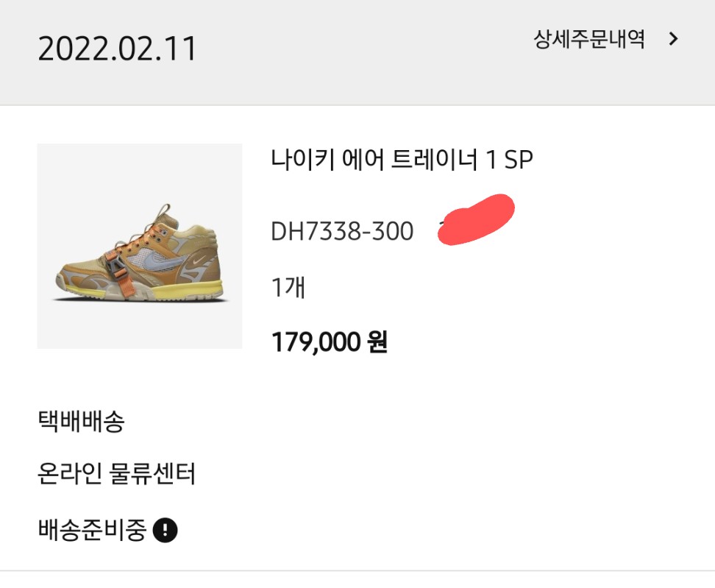Click the 배송준비중 shipping status text

(x=93, y=530)
